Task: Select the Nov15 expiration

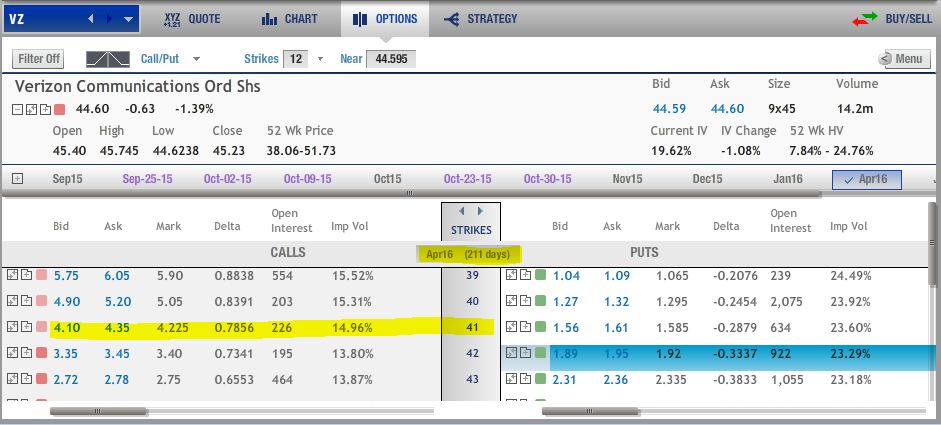Action: point(628,179)
